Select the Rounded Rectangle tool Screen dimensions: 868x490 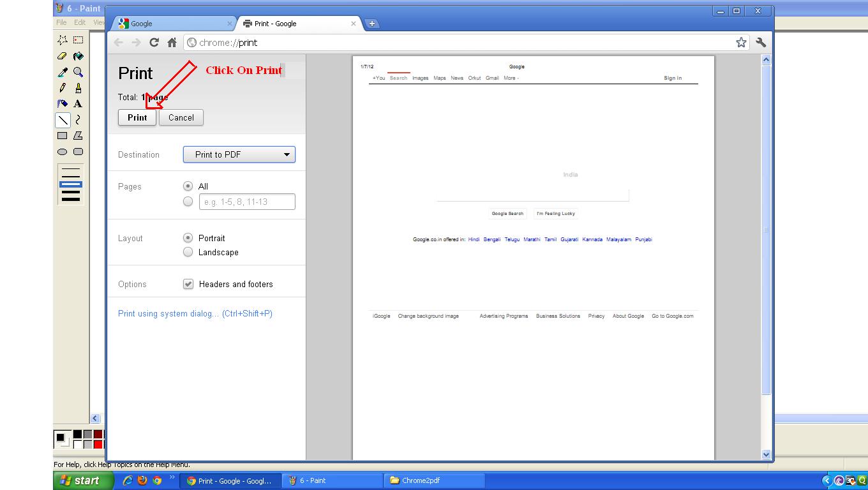point(78,152)
